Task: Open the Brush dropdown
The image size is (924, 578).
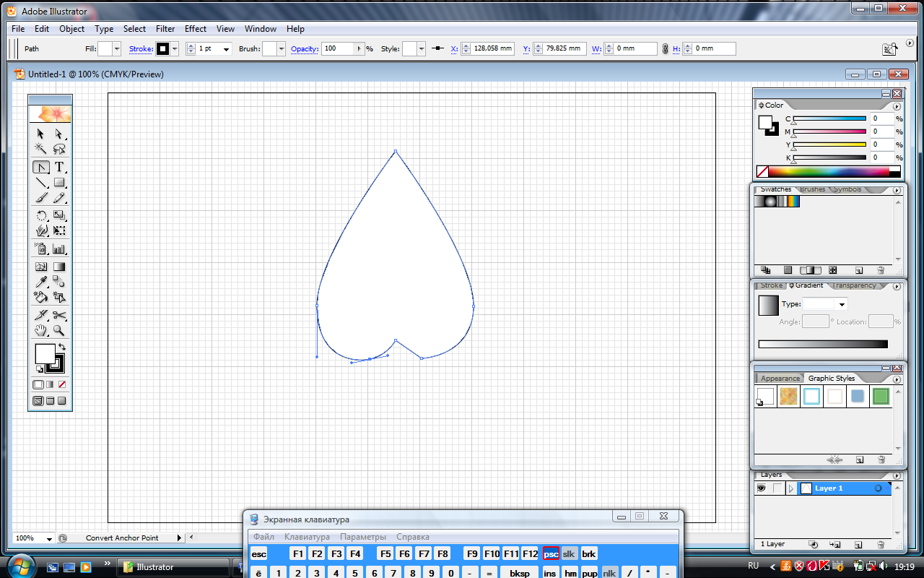Action: 282,49
